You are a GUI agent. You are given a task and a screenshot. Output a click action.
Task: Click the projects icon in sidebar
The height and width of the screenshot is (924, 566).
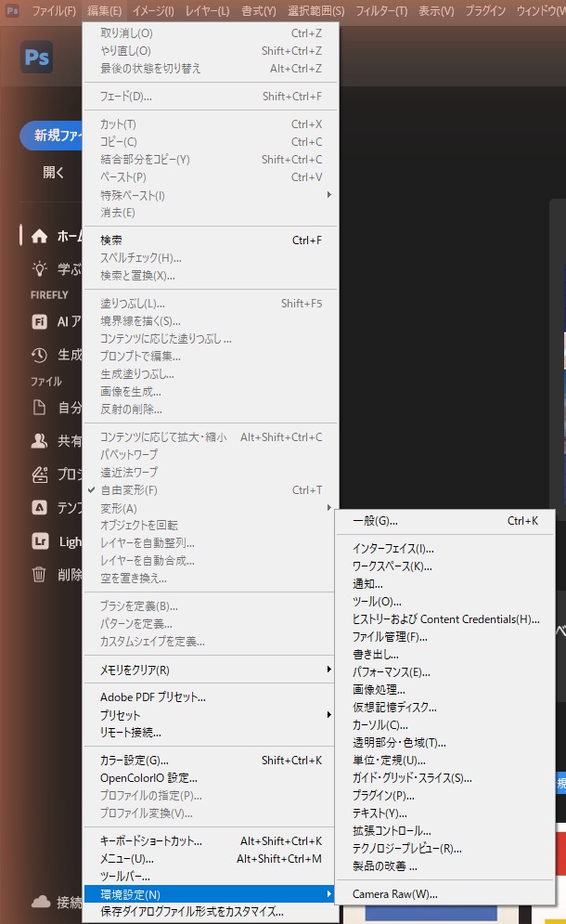click(40, 475)
